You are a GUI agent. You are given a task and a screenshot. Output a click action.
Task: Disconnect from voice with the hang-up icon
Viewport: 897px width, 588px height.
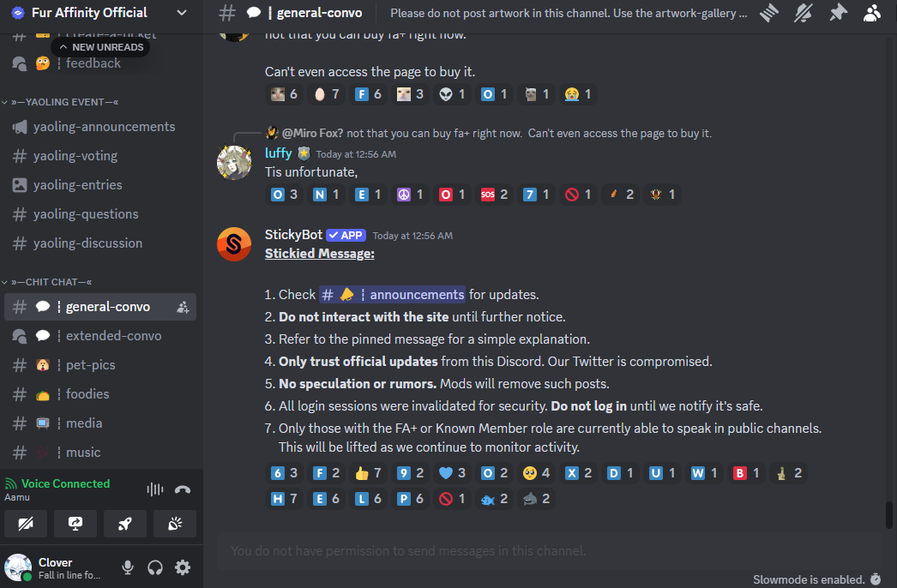click(x=183, y=489)
